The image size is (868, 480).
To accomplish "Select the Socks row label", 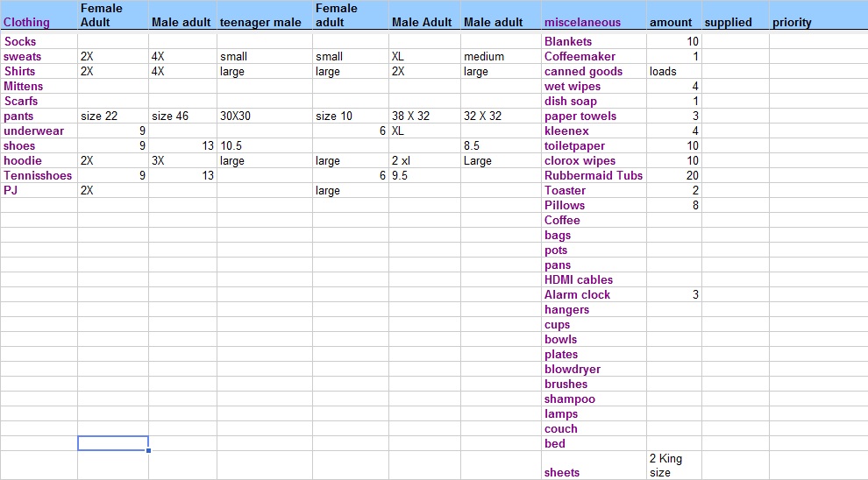I will [x=20, y=41].
